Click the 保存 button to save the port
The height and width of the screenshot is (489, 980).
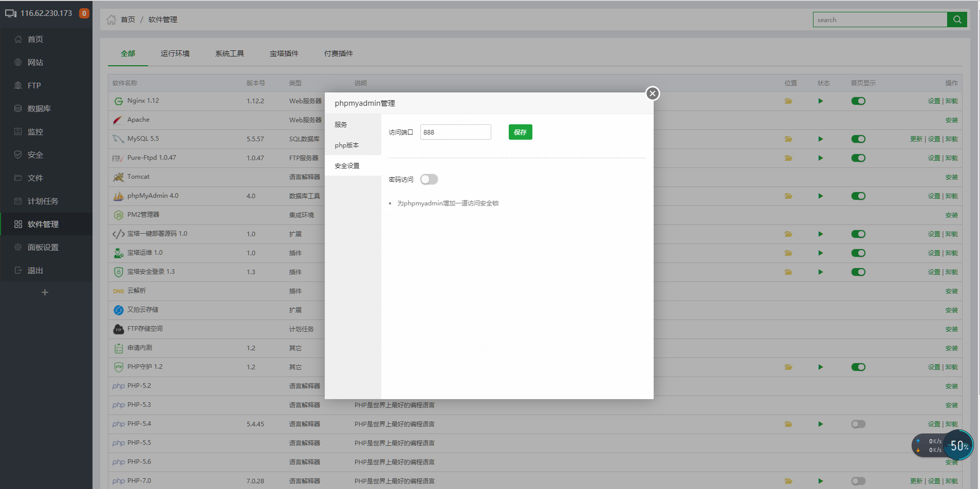(x=520, y=132)
